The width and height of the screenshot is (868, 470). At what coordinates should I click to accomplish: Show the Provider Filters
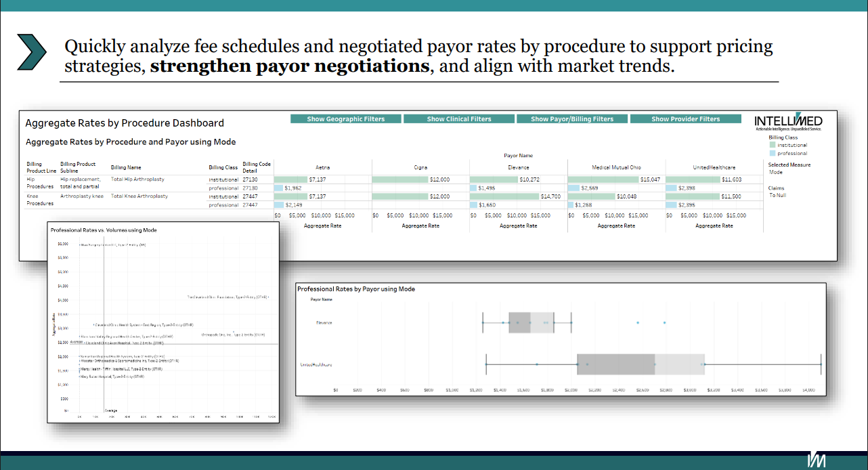tap(685, 118)
